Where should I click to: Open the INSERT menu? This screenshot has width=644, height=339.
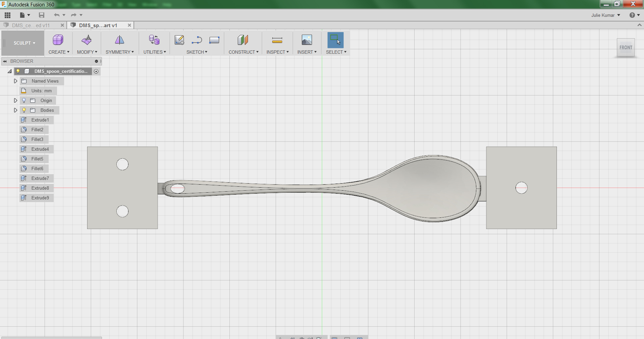click(307, 52)
